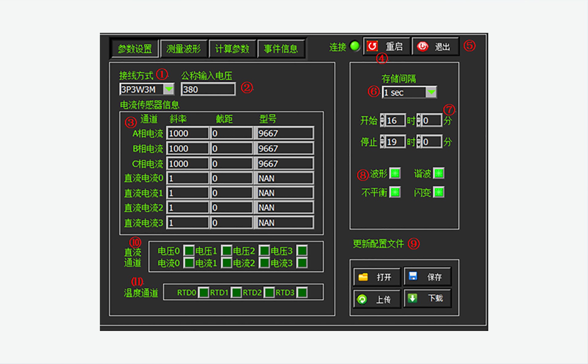
Task: Enable the DC voltage 电压0 channel checkbox
Action: coord(189,251)
